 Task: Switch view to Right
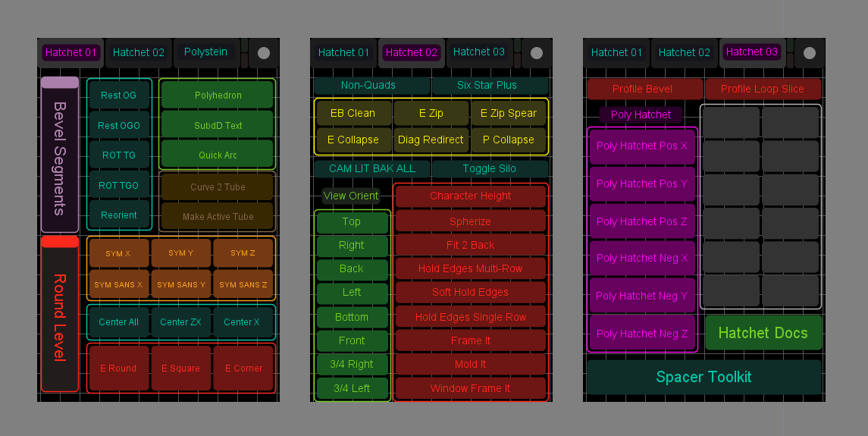coord(352,246)
